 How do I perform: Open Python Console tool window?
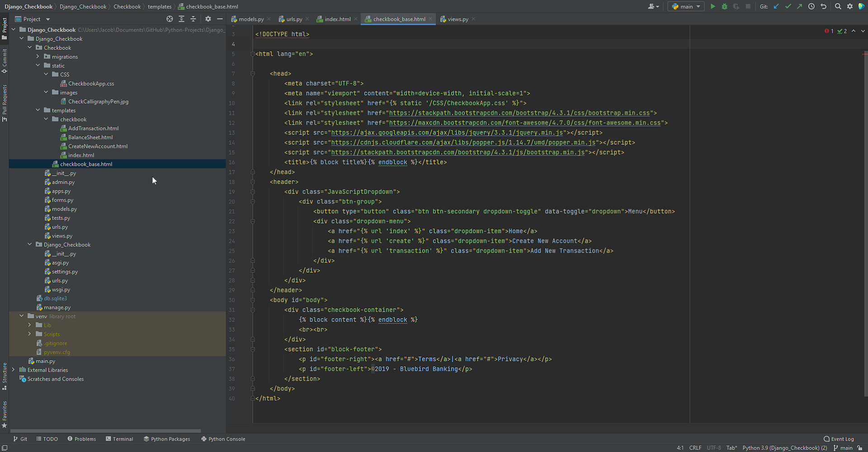(223, 439)
